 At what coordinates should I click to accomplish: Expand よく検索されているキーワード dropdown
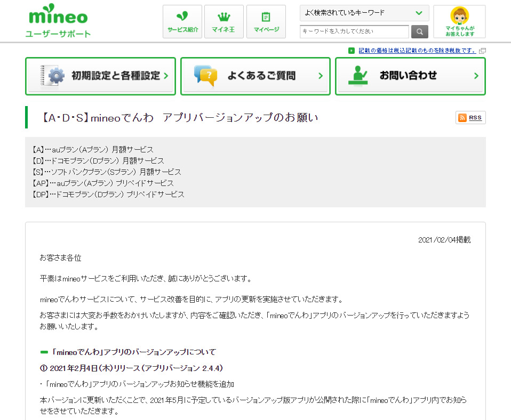click(364, 13)
